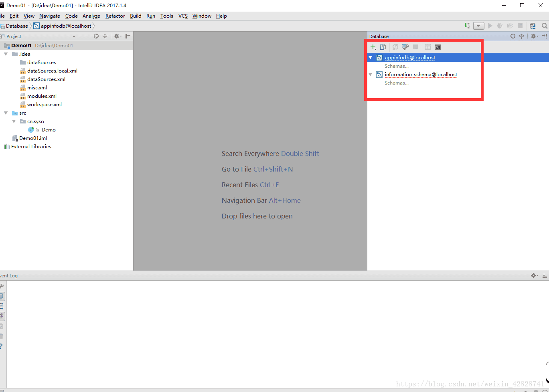549x392 pixels.
Task: Click the Search Everywhere magnifier icon
Action: pos(545,26)
